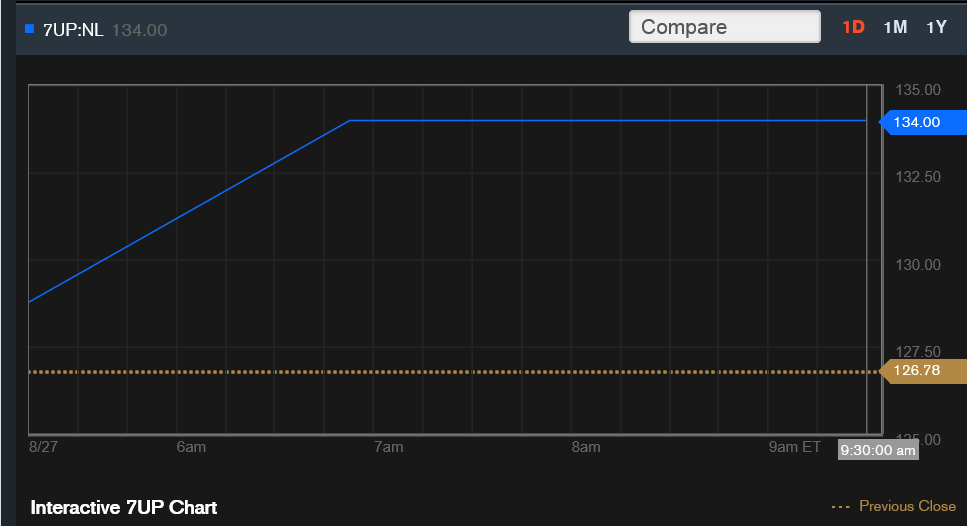Click the 132.50 y-axis price label
Image resolution: width=967 pixels, height=526 pixels.
click(917, 177)
